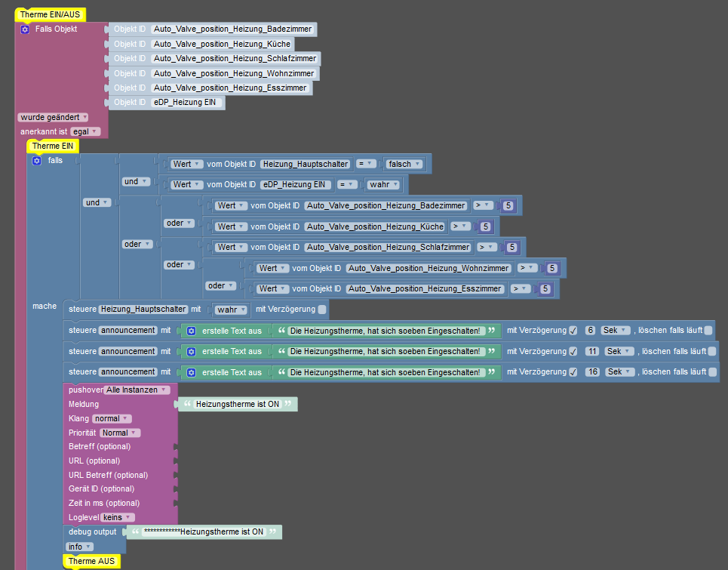Edit number 5 for Esszimmer comparison
Screen dimensions: 728x570
545,289
